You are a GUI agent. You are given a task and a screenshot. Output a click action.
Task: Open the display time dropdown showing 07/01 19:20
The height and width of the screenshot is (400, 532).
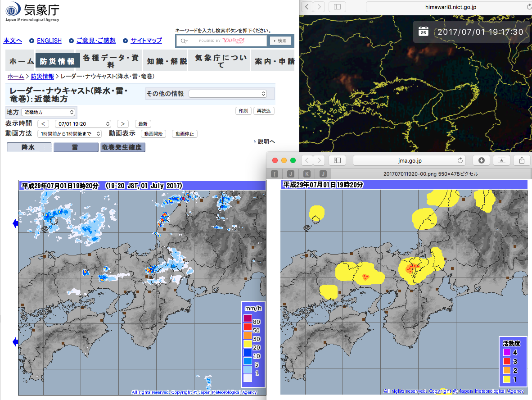tap(83, 124)
